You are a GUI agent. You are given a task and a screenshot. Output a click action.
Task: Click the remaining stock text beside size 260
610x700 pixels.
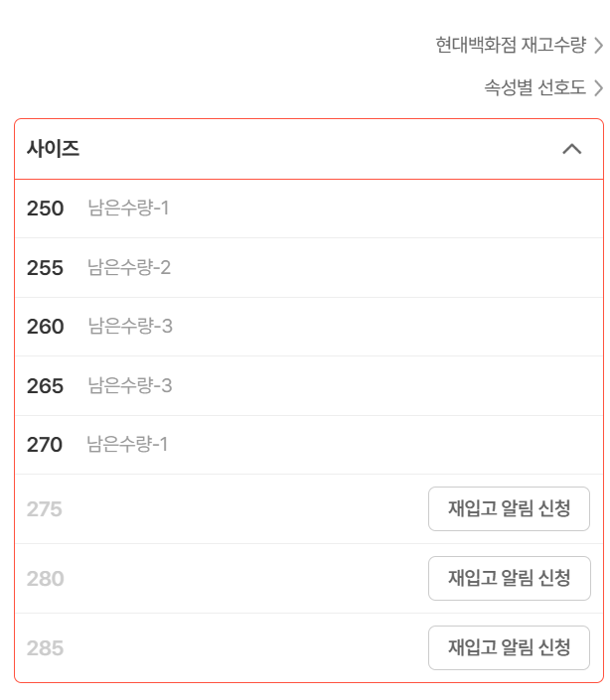pyautogui.click(x=129, y=327)
